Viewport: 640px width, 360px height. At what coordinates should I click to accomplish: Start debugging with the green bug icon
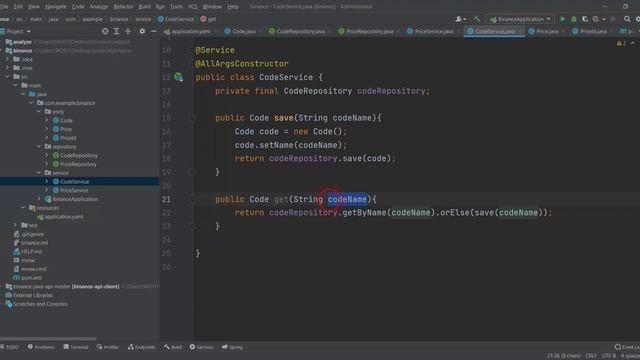click(573, 19)
